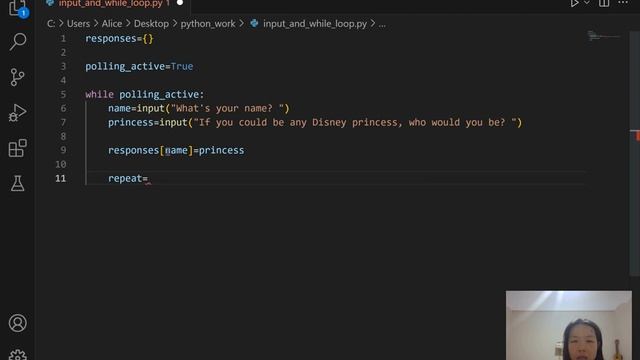Click the Alice breadcrumb

[112, 24]
